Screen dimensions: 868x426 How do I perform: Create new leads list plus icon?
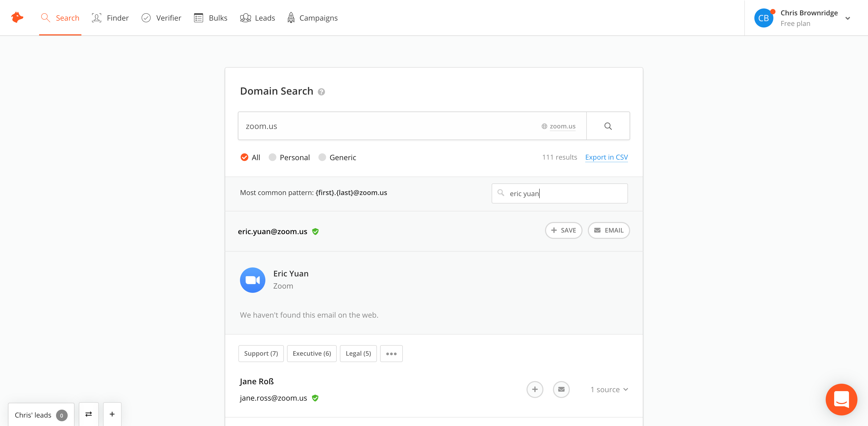[112, 414]
